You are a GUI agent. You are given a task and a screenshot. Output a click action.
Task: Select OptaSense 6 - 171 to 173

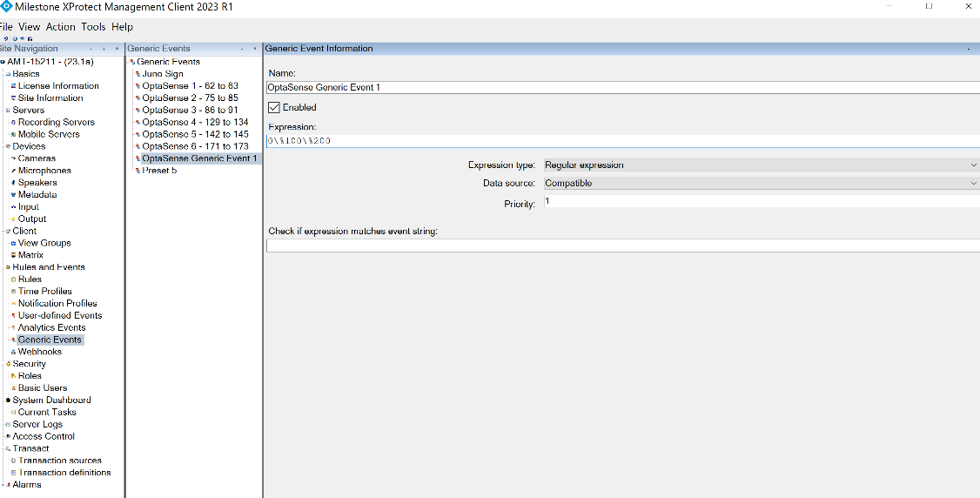point(195,146)
